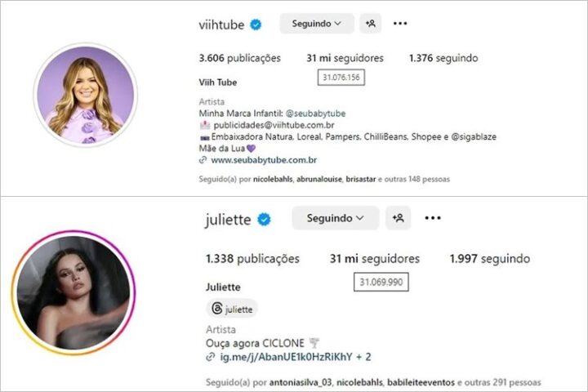Image resolution: width=588 pixels, height=392 pixels.
Task: Click the link icon beside www.seubabytube.com.br
Action: tap(203, 160)
